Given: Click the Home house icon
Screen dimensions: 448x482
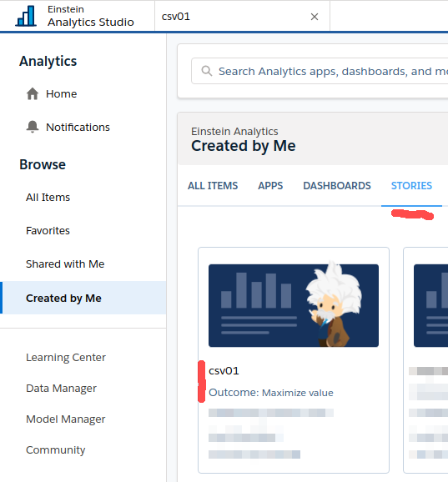Looking at the screenshot, I should pyautogui.click(x=33, y=93).
